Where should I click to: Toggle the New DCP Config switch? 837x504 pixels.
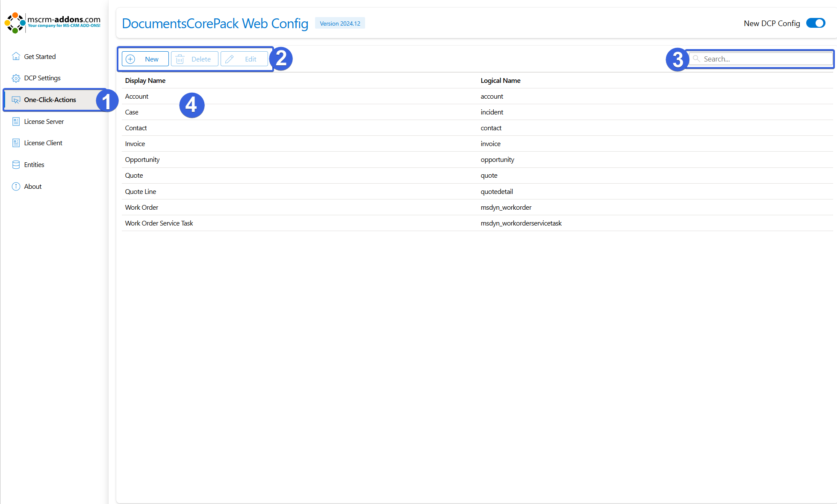click(815, 23)
